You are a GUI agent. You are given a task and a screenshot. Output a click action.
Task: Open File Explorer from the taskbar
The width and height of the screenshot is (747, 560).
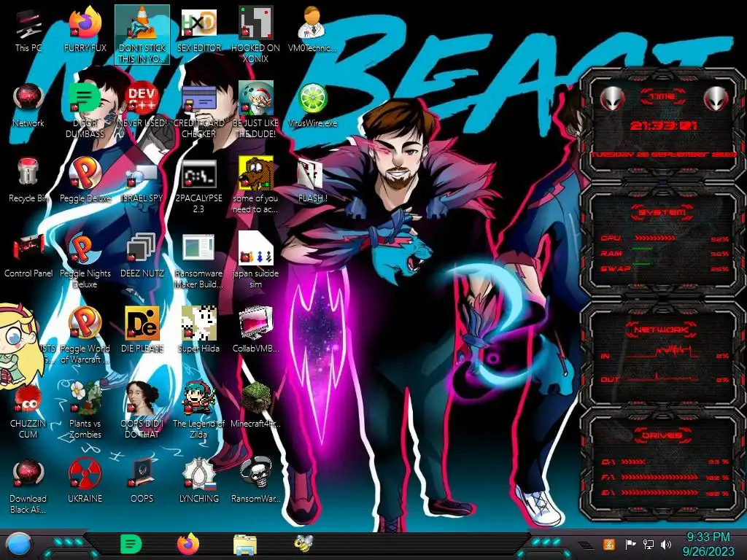(x=245, y=545)
